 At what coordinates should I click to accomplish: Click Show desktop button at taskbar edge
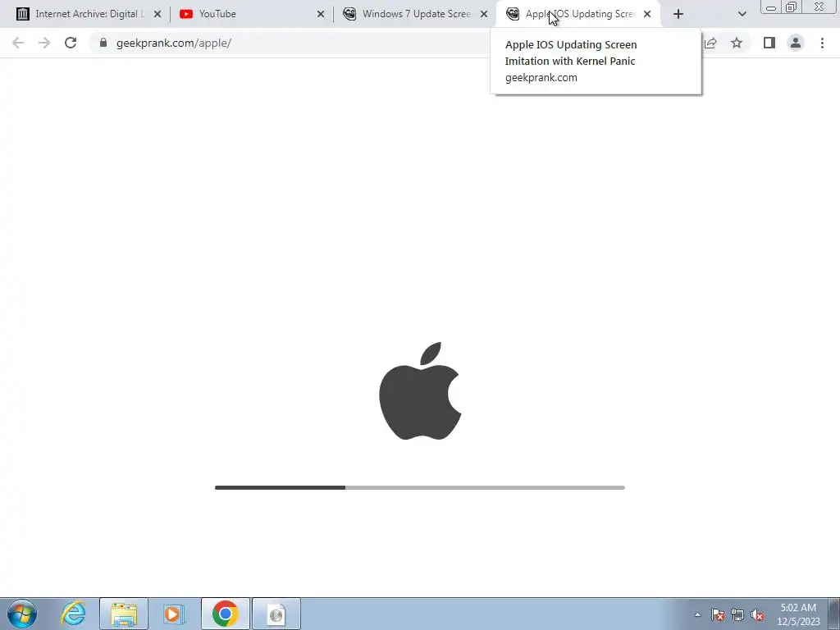834,614
